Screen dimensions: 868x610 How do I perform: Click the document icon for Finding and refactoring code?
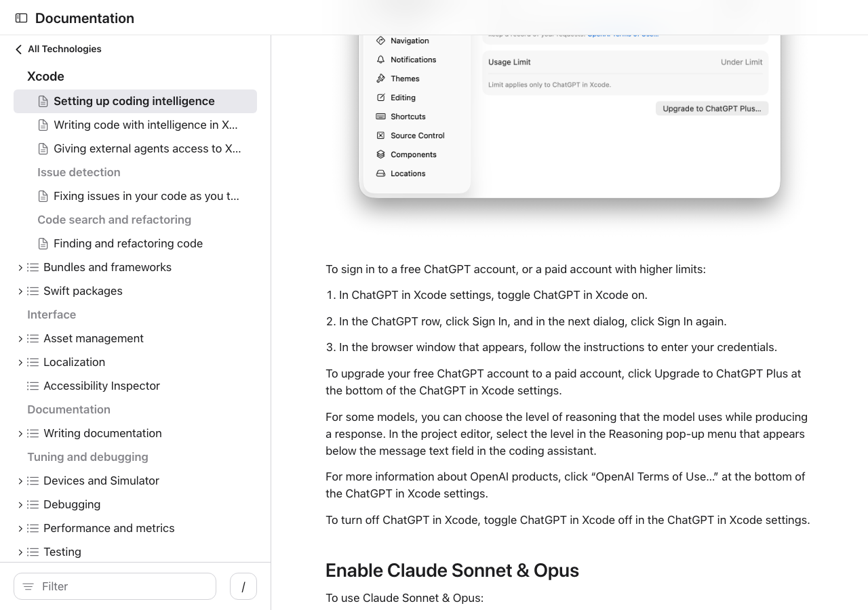[x=43, y=243]
